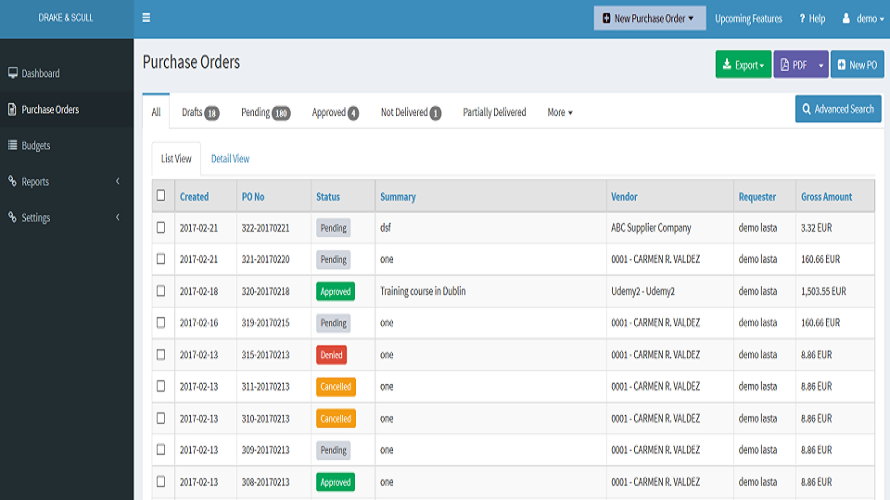Check the box for PO 322-20170221

[161, 228]
